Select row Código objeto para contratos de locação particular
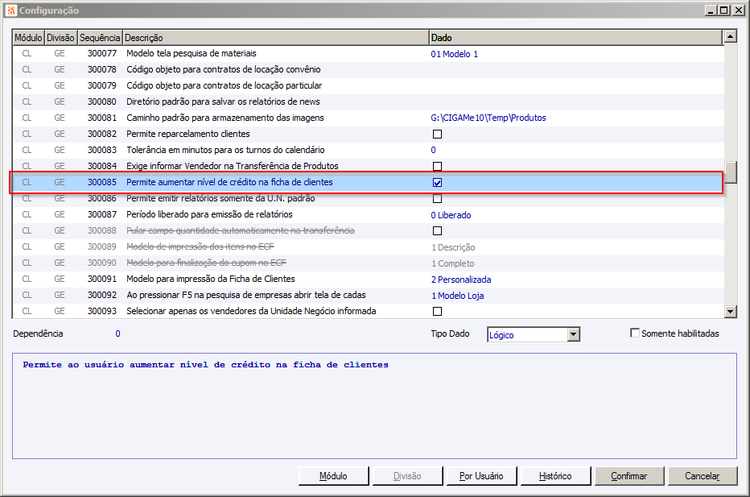 tap(367, 86)
